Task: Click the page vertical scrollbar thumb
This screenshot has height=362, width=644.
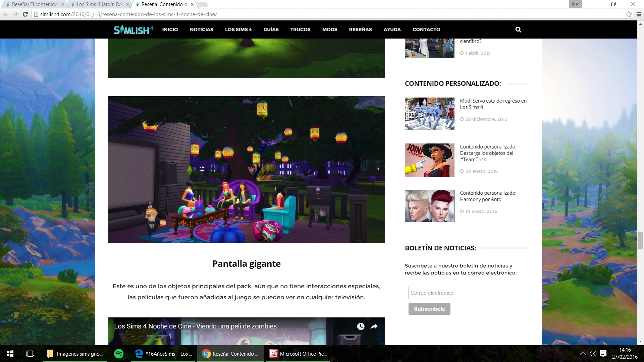Action: pyautogui.click(x=640, y=240)
